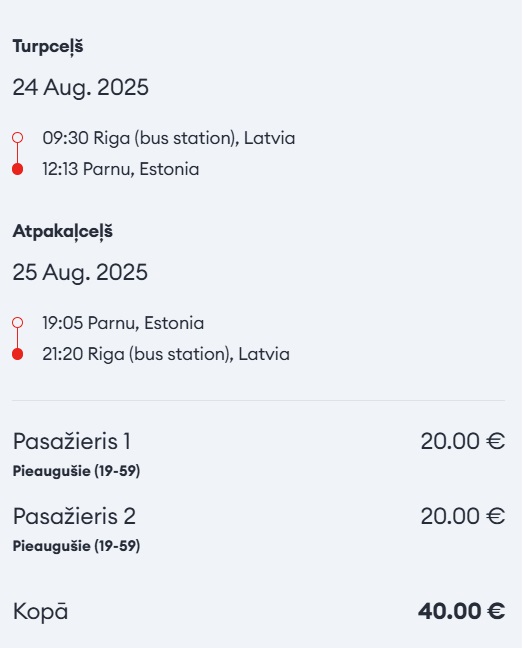This screenshot has width=523, height=648.
Task: Click 09:30 Riga (bus station), Latvia departure
Action: 169,138
